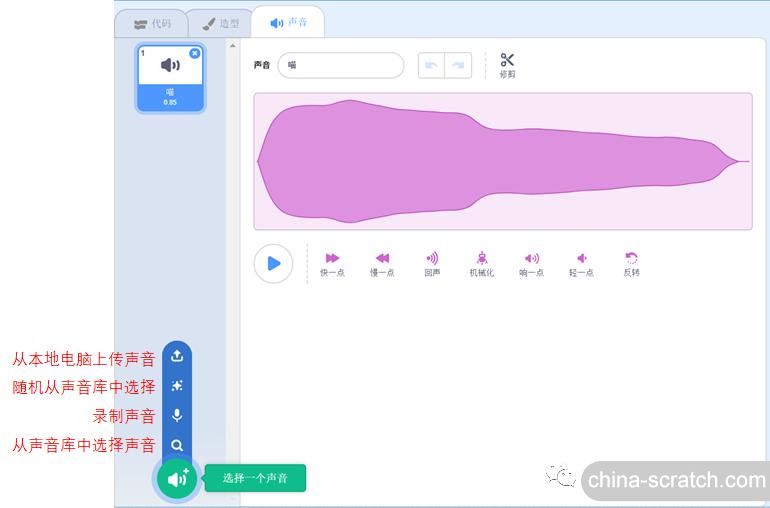
Task: Click the Faster (快一点) effect icon
Action: [x=332, y=259]
